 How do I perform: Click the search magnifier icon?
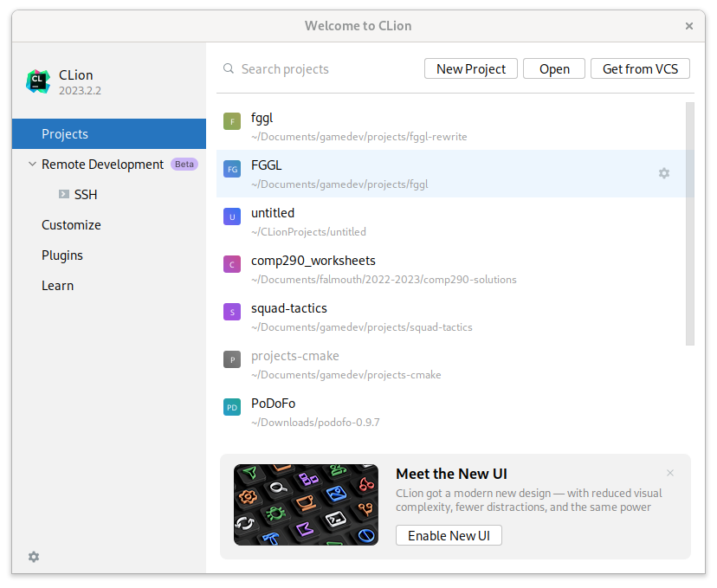point(229,68)
